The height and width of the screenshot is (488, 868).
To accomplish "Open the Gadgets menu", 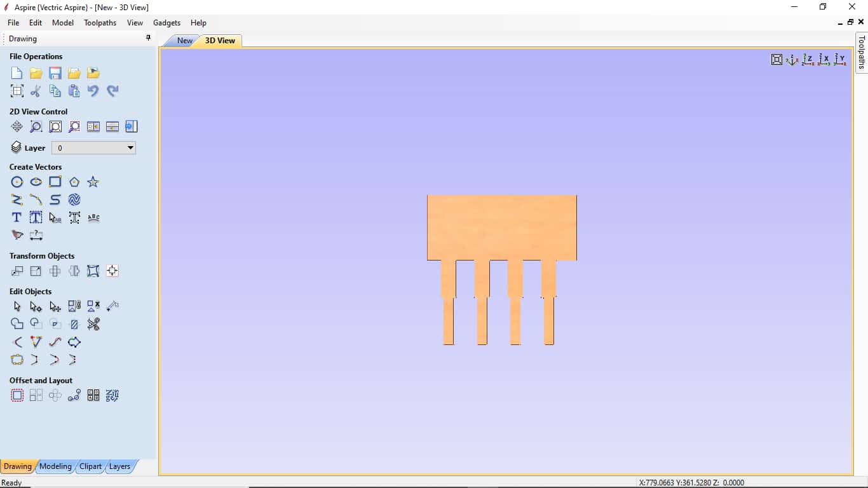I will coord(166,22).
